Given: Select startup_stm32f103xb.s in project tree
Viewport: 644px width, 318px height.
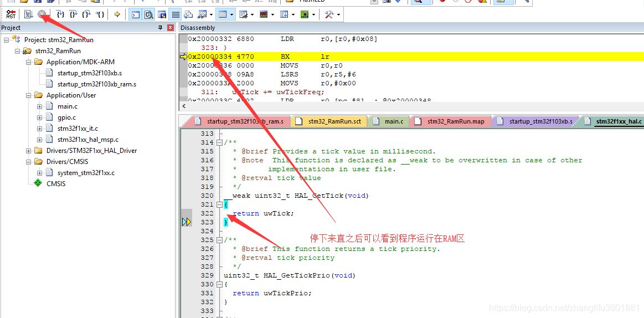Looking at the screenshot, I should (x=90, y=73).
